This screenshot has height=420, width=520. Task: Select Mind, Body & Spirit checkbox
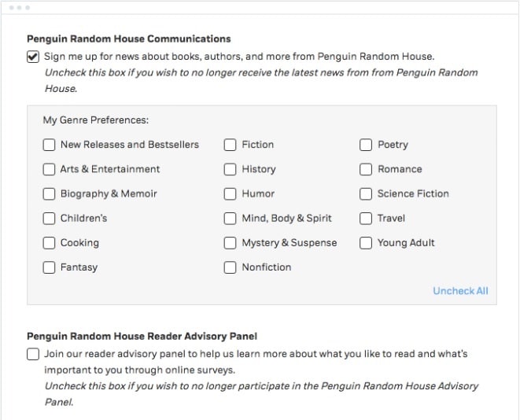click(230, 218)
